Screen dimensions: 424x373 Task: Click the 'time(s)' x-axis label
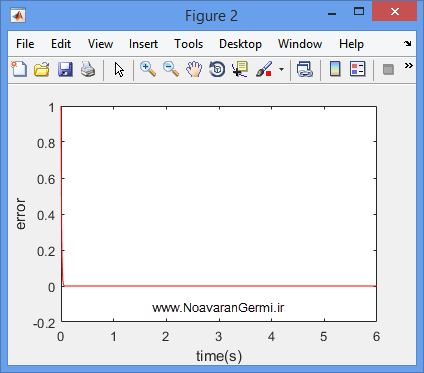pyautogui.click(x=219, y=356)
